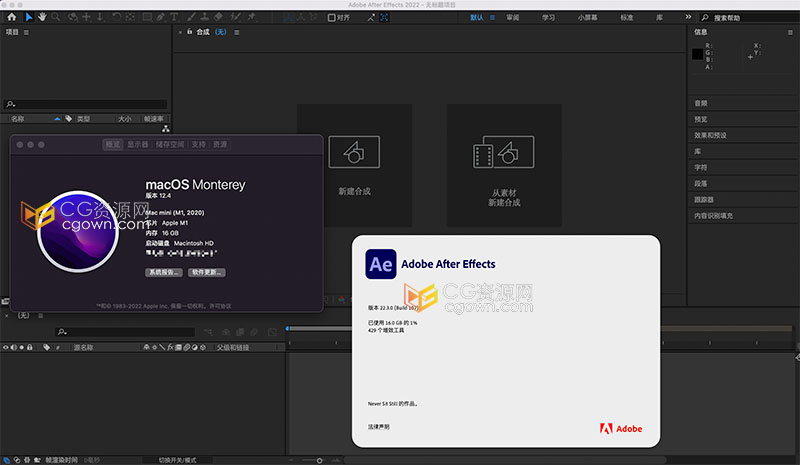The image size is (800, 465).
Task: Open the 默认 workspace menu icon
Action: pos(492,17)
